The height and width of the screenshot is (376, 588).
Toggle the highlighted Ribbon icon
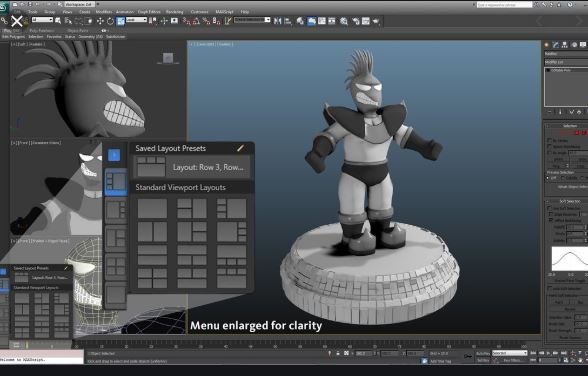pos(312,21)
